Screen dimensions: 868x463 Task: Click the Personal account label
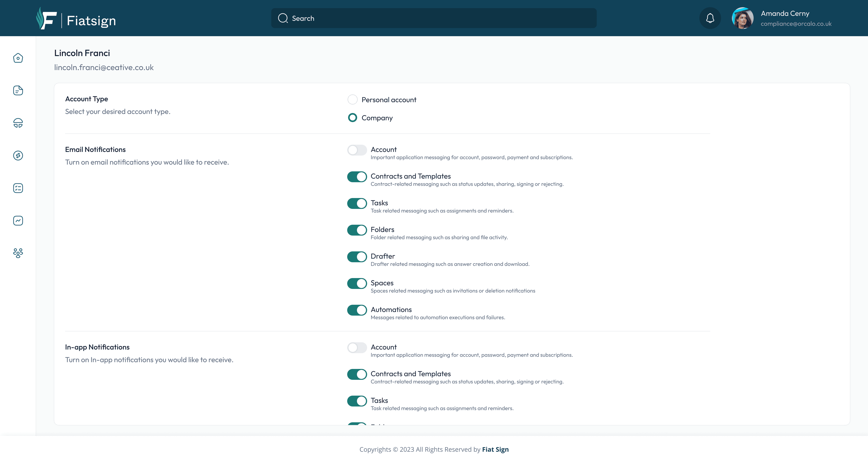pos(389,100)
